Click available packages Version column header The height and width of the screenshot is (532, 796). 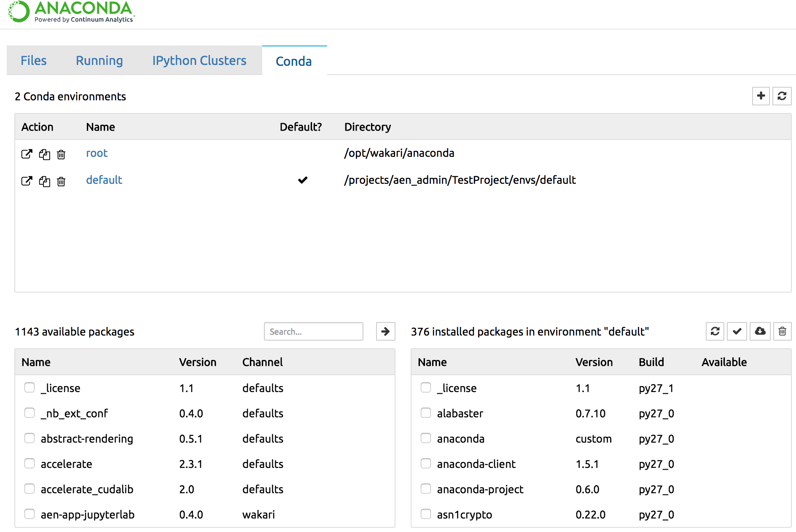(x=198, y=362)
